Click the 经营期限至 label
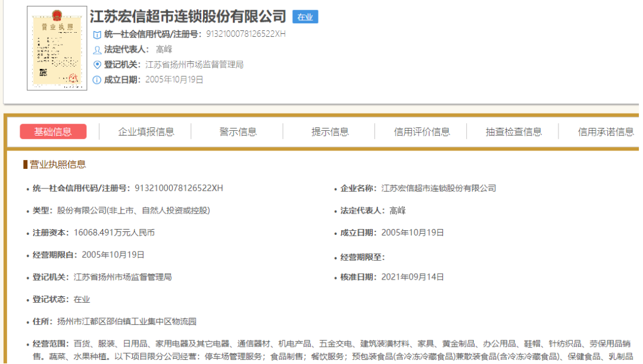643x364 pixels. click(x=363, y=257)
